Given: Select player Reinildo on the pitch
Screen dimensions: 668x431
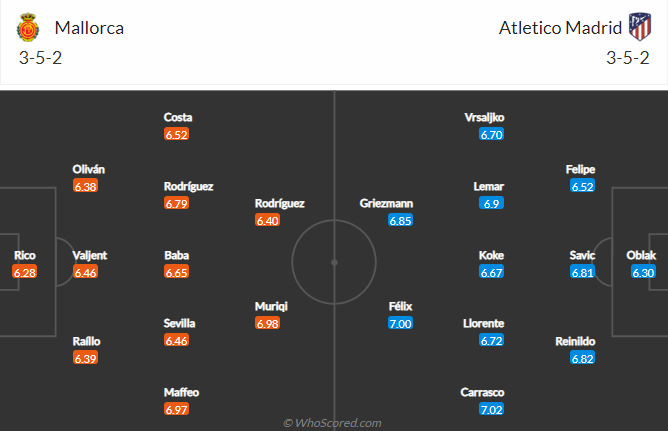Looking at the screenshot, I should tap(575, 342).
